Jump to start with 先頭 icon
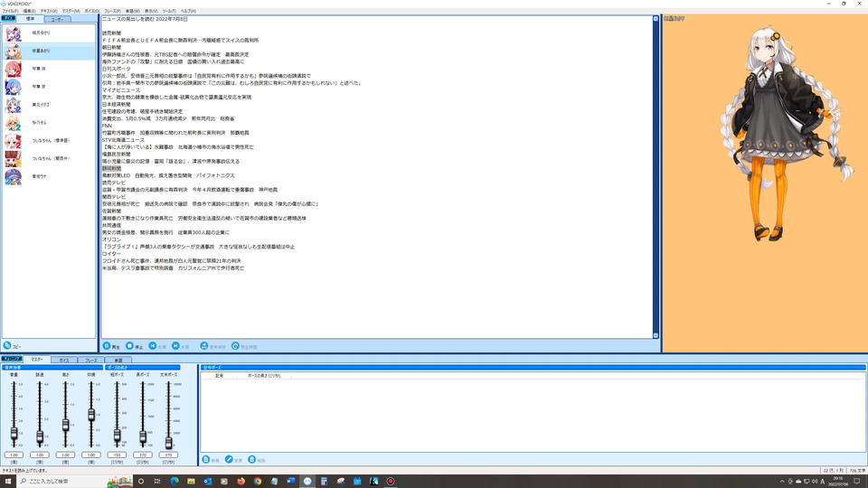 [x=153, y=346]
